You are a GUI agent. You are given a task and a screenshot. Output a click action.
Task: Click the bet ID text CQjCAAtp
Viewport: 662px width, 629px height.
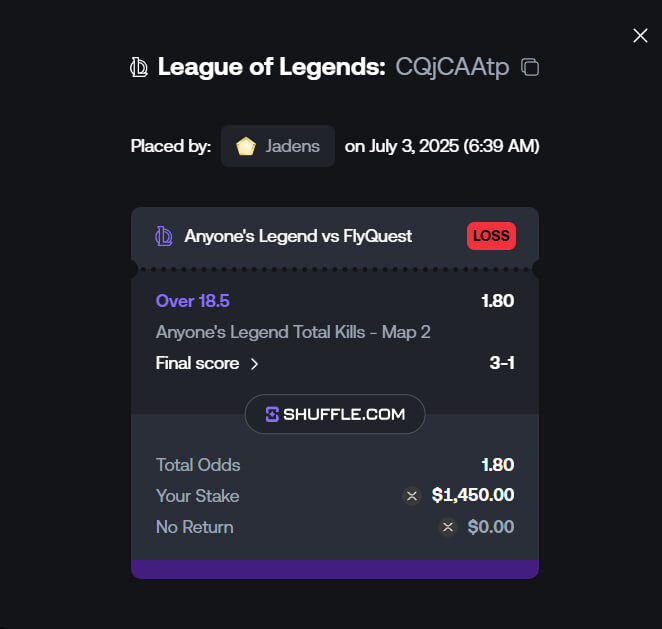452,67
